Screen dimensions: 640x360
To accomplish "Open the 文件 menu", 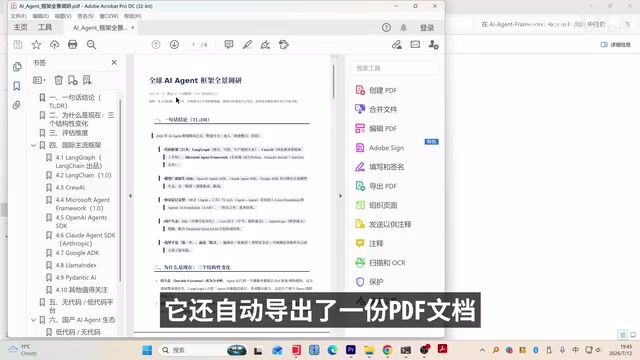I will pyautogui.click(x=18, y=16).
